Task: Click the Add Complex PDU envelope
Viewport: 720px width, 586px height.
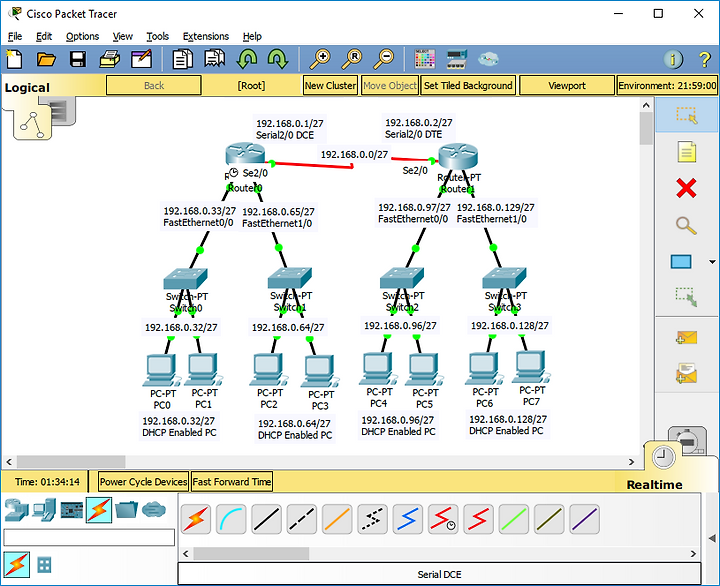Action: pos(686,373)
